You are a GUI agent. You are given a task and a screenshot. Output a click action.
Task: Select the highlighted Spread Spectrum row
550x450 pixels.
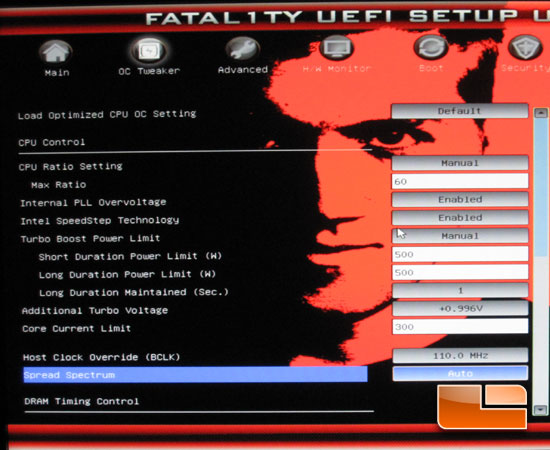[195, 375]
